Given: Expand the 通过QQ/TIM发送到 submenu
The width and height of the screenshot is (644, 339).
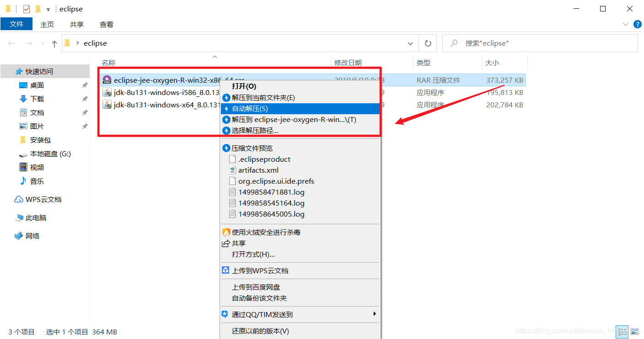Looking at the screenshot, I should tap(300, 314).
